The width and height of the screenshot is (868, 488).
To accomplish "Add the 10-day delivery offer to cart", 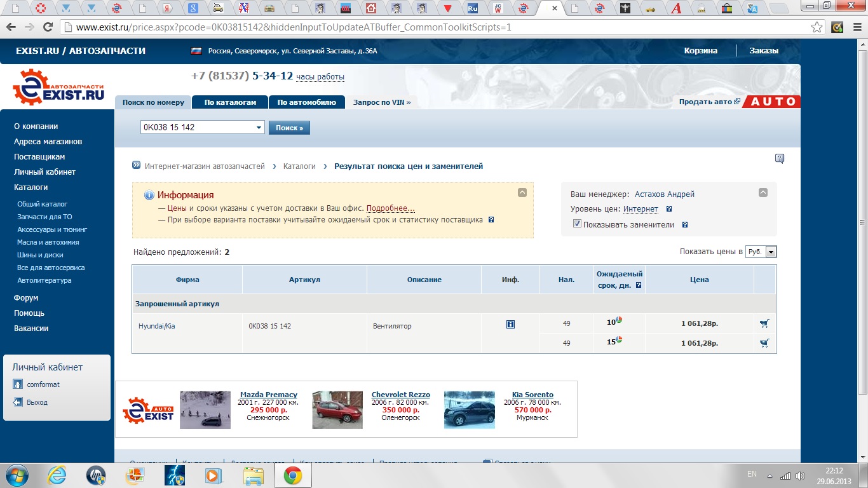I will tap(764, 323).
